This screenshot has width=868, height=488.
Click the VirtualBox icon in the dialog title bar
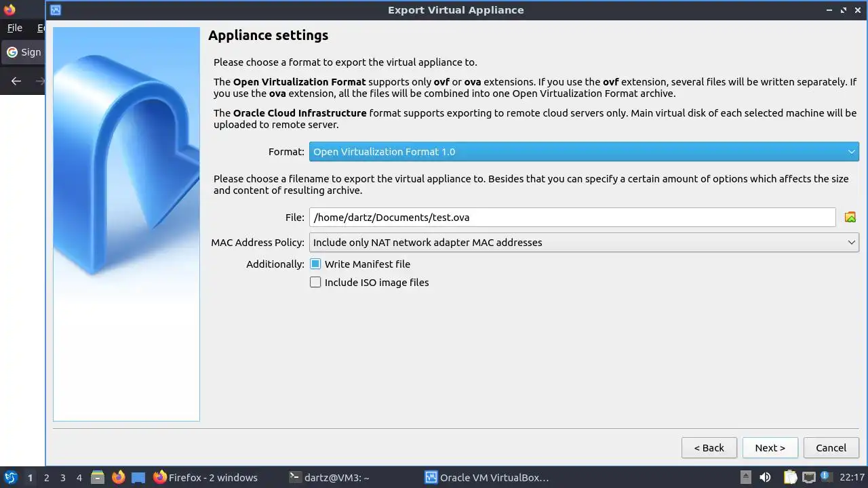(56, 10)
